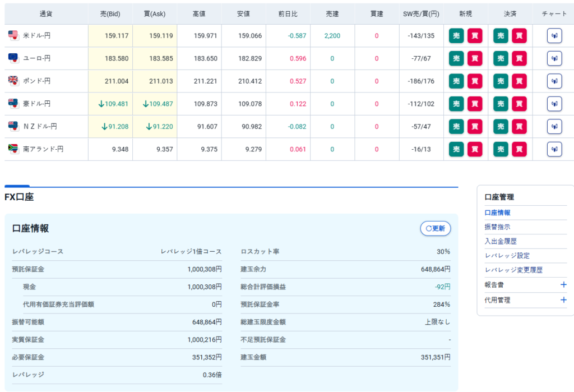Open 振替指示 from the account menu
The width and height of the screenshot is (574, 392).
click(x=497, y=227)
